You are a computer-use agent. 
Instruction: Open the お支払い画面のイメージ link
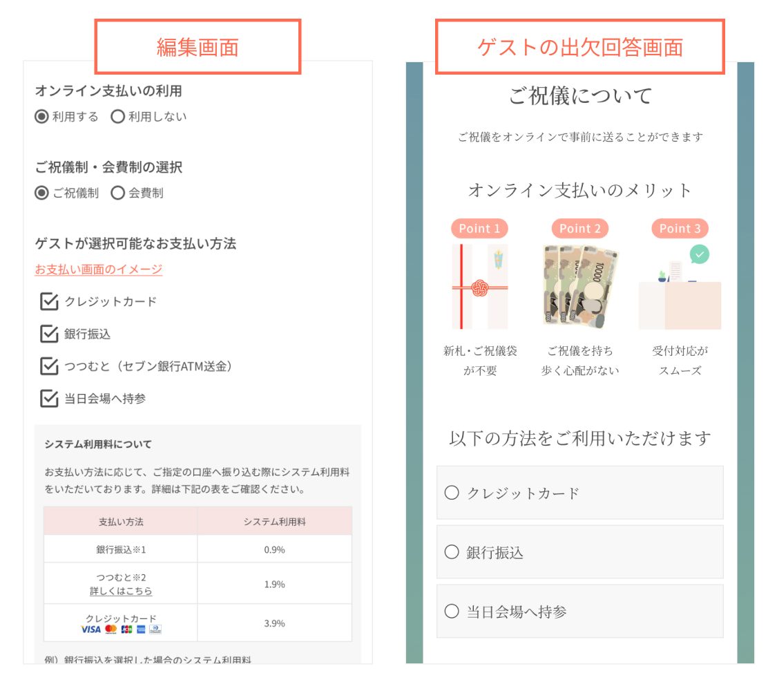click(x=99, y=269)
